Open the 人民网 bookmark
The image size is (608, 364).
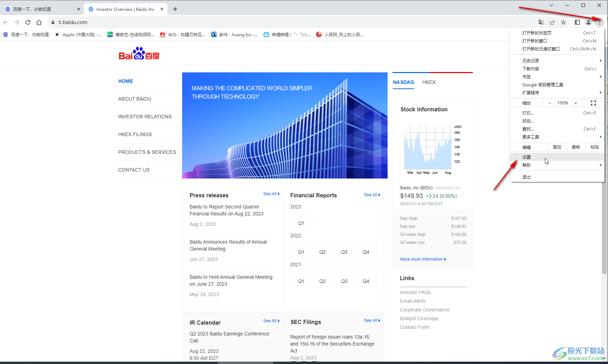point(340,34)
